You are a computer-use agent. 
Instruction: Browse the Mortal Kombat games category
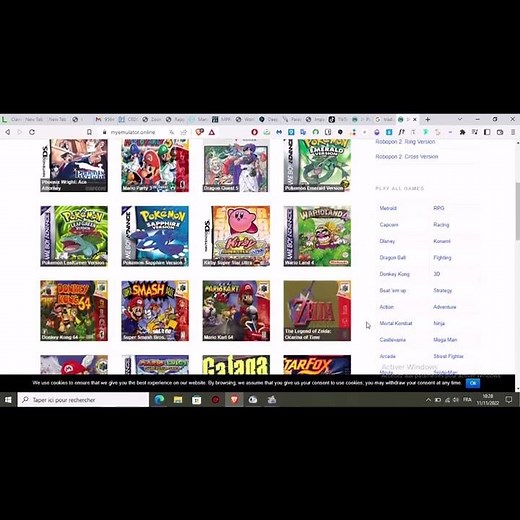tap(396, 323)
